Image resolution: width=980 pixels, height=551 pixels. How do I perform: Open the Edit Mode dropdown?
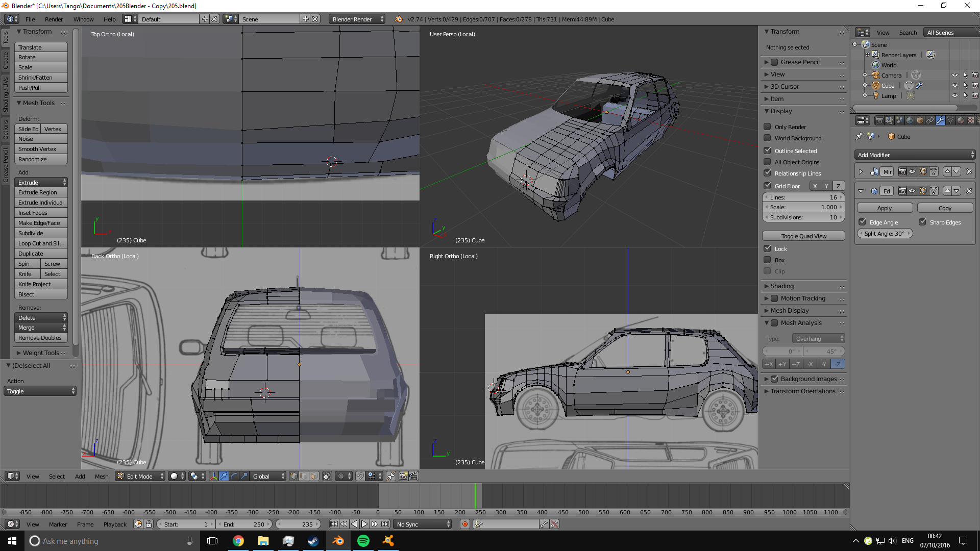coord(140,476)
